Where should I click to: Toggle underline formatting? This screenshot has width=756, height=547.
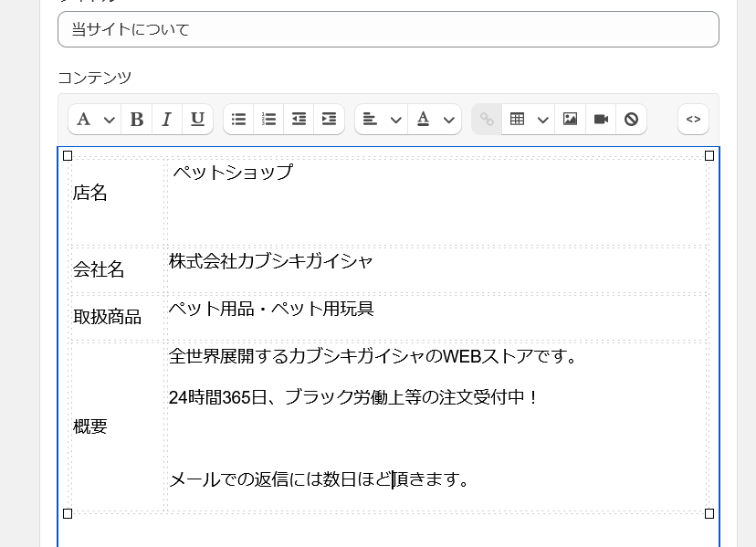coord(197,120)
